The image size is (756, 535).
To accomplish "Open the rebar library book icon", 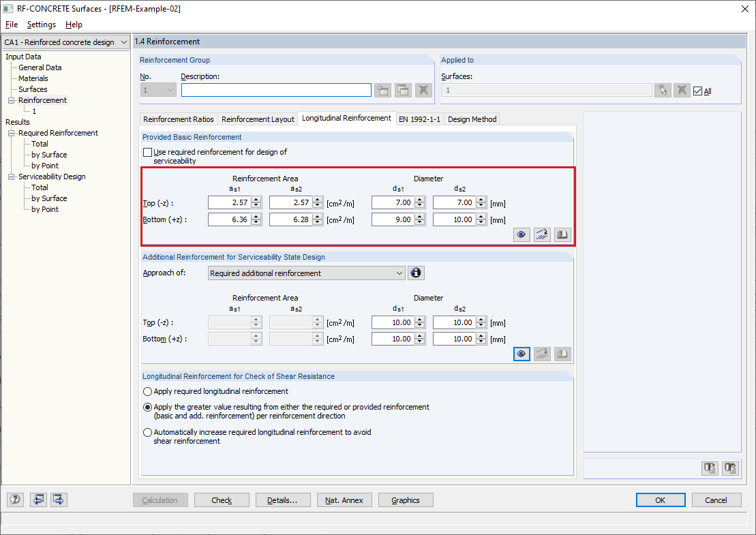I will (x=562, y=234).
